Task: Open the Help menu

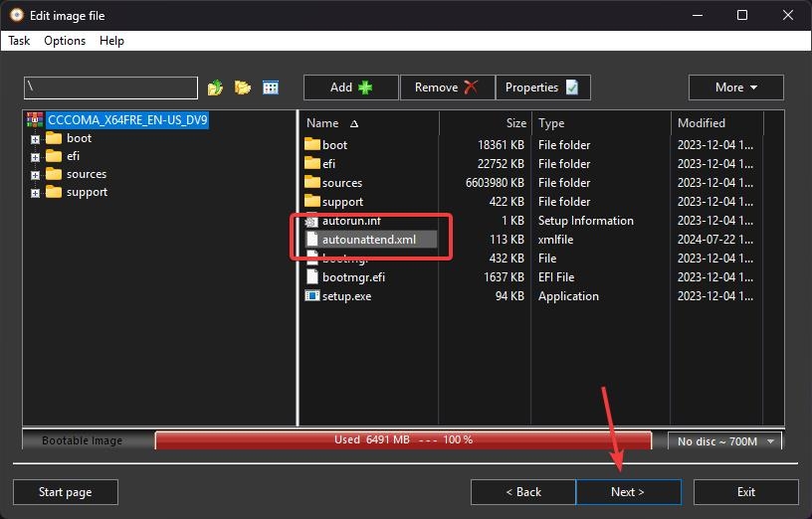Action: [x=111, y=41]
